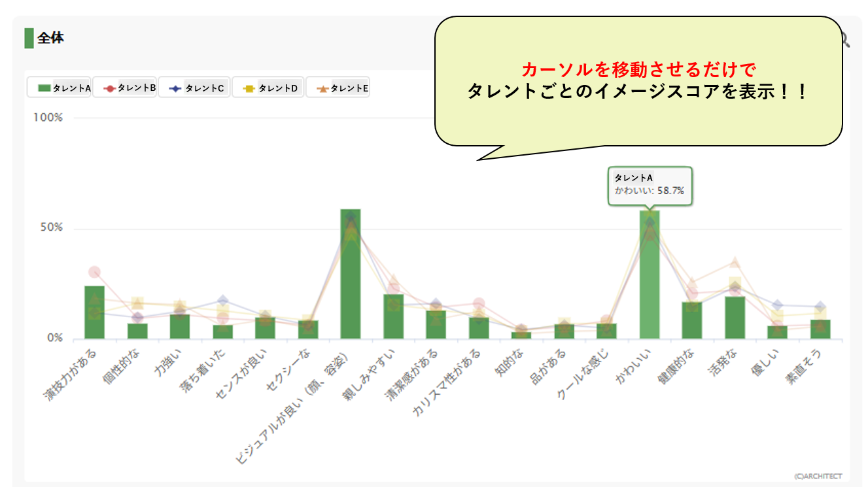Click タレントD's yellow square marker above 個性的な
The height and width of the screenshot is (487, 868).
(137, 303)
